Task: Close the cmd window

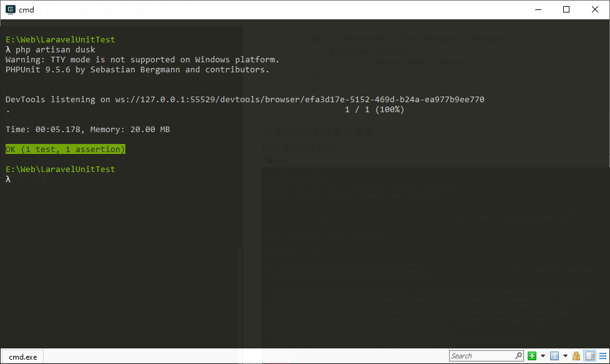Action: click(x=595, y=9)
